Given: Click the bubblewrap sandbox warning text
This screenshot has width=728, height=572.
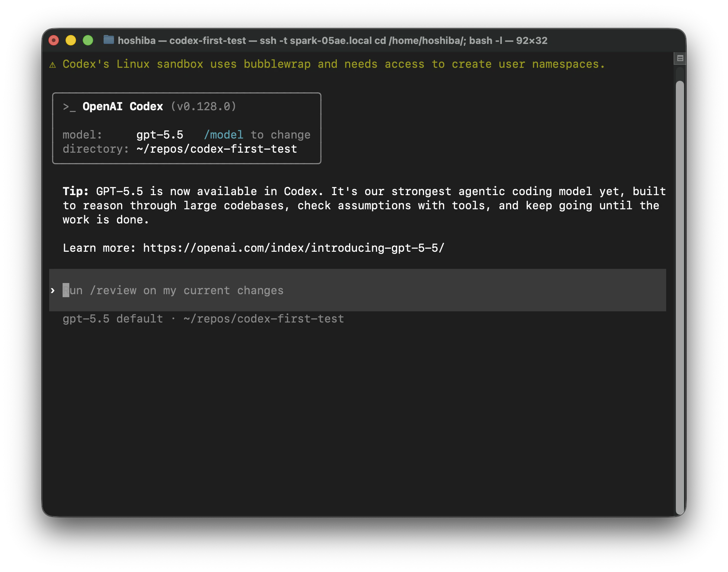Looking at the screenshot, I should click(x=334, y=64).
